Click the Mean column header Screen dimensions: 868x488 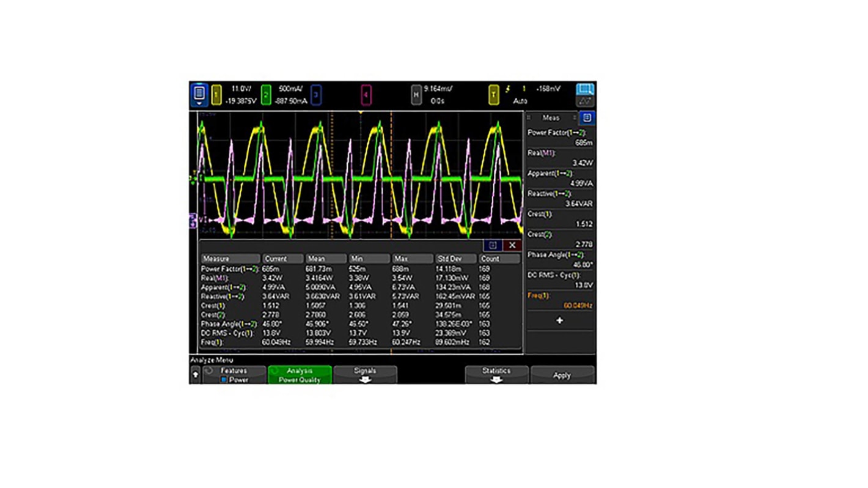click(326, 259)
